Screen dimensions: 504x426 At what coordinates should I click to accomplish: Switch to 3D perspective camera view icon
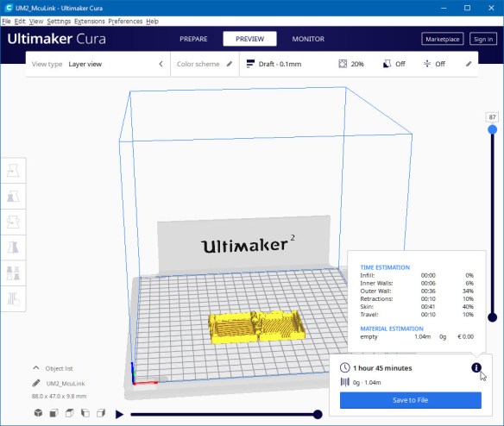coord(38,413)
